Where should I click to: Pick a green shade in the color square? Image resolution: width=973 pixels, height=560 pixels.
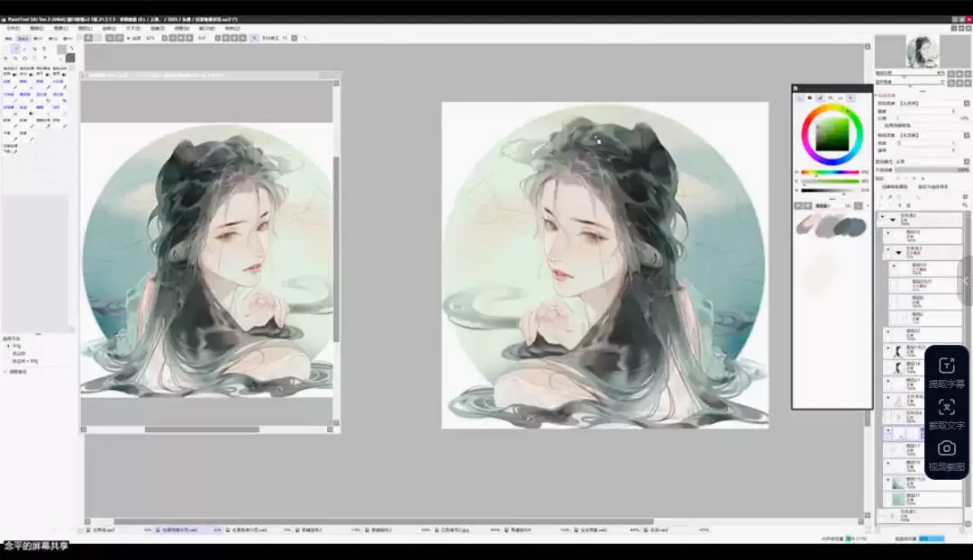832,135
